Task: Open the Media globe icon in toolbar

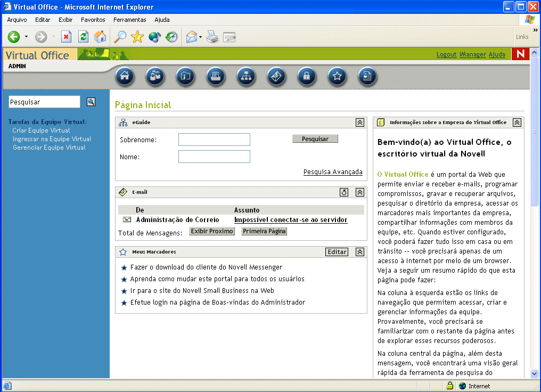Action: point(154,37)
